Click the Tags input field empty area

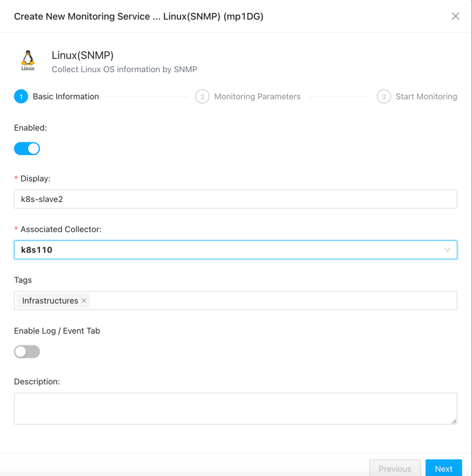(271, 301)
